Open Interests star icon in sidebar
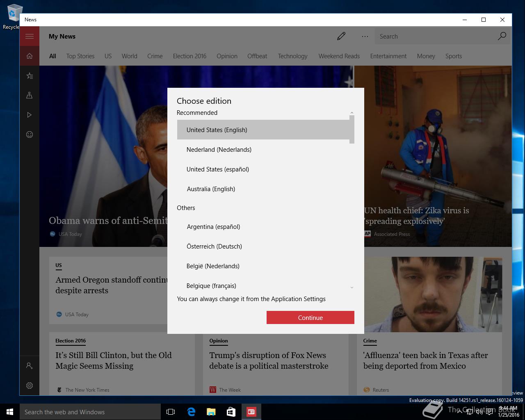Viewport: 525px width, 420px height. coord(30,75)
